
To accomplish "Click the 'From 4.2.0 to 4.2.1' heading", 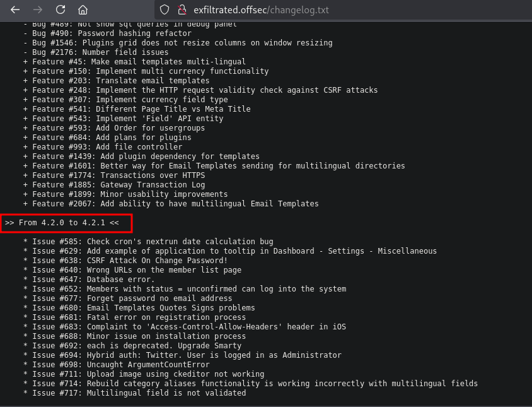I will tap(62, 223).
